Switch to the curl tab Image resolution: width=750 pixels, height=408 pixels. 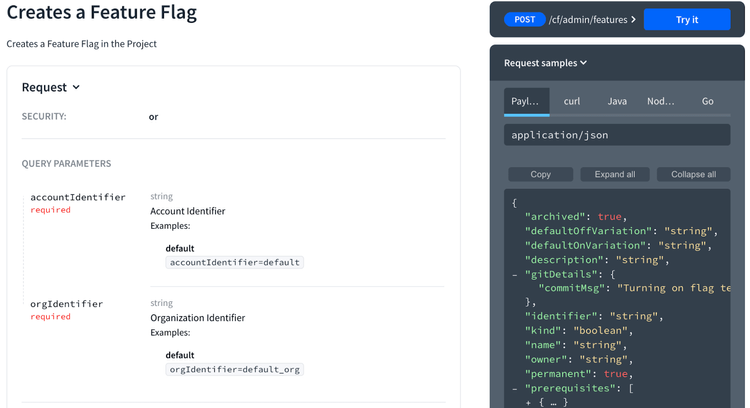pyautogui.click(x=572, y=101)
